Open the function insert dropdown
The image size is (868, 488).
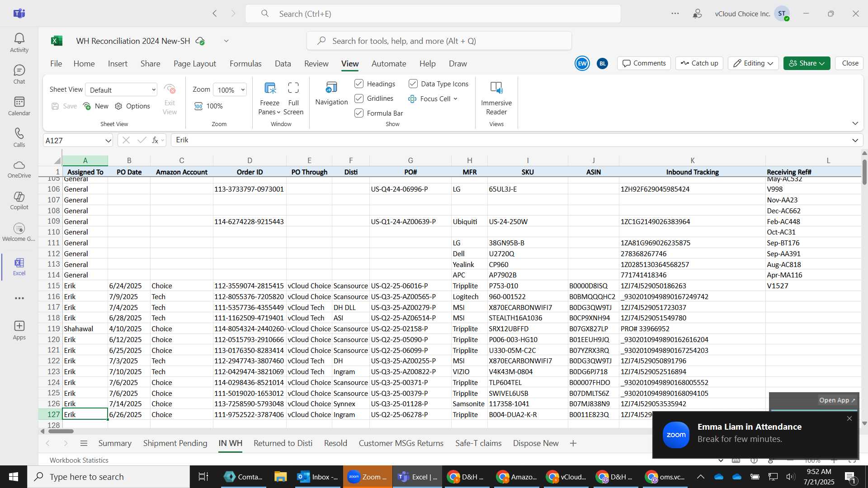(163, 141)
